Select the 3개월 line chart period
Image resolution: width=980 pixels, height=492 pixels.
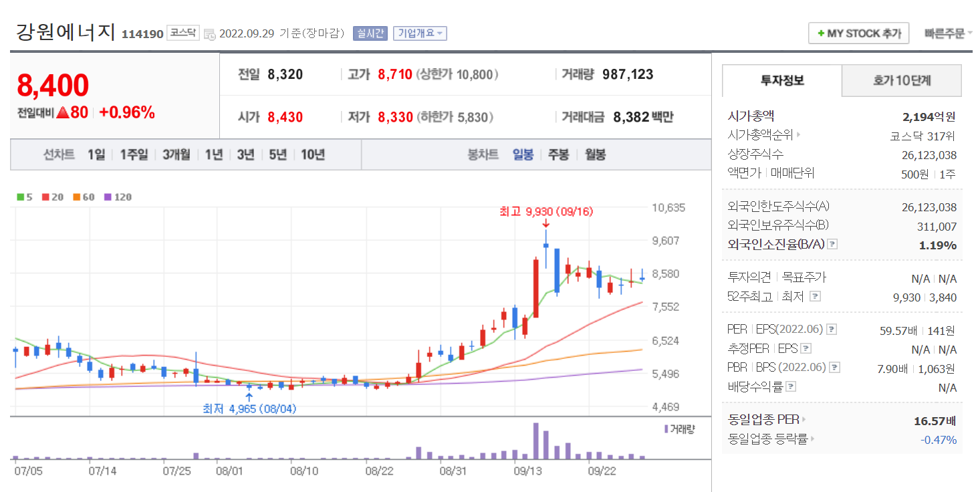tap(176, 154)
